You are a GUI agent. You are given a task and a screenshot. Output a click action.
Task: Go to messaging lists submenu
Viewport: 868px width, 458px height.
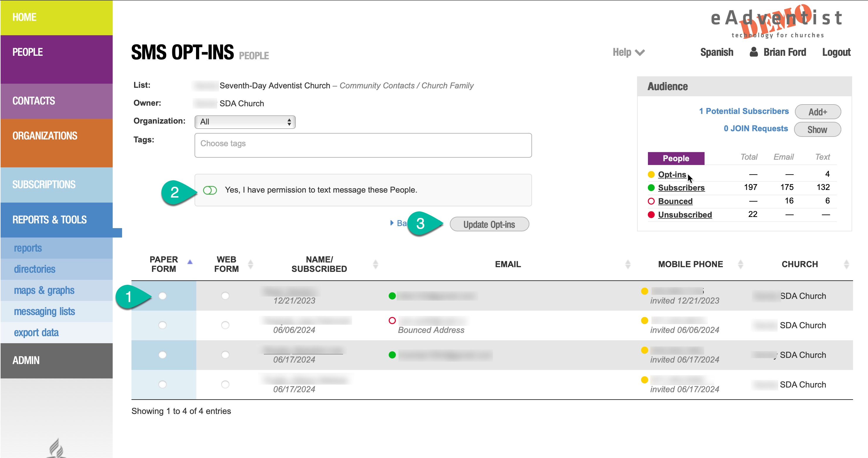(44, 311)
